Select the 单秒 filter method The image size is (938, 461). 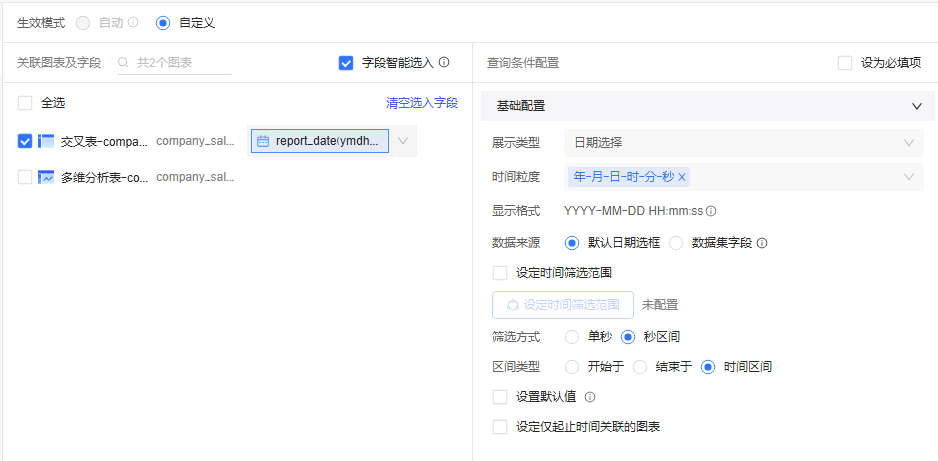pyautogui.click(x=572, y=337)
